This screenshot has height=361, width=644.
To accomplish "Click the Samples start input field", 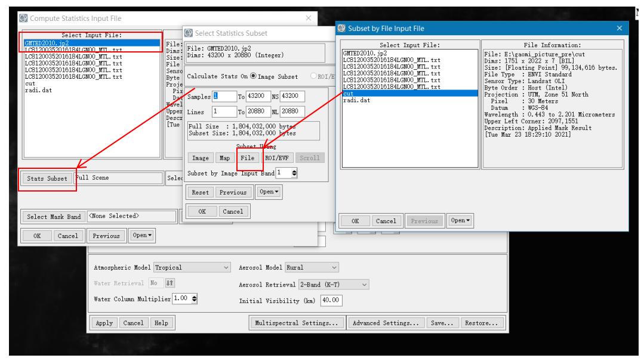I will (x=224, y=96).
